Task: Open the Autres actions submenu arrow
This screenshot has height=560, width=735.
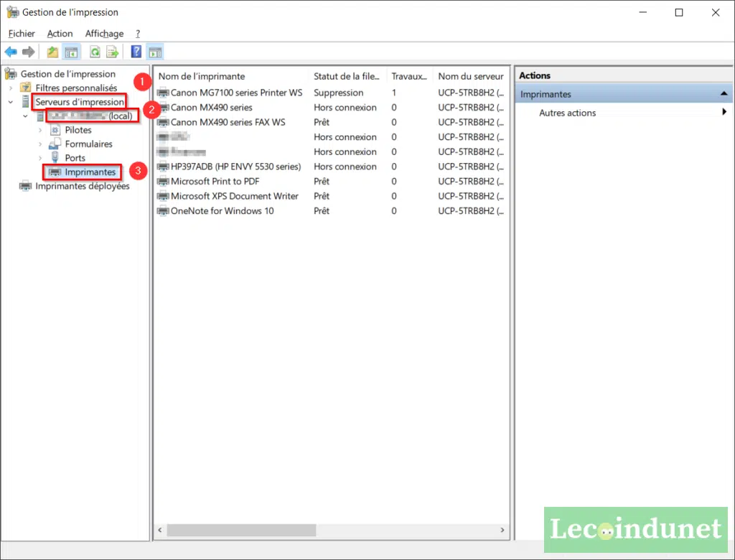Action: click(724, 111)
